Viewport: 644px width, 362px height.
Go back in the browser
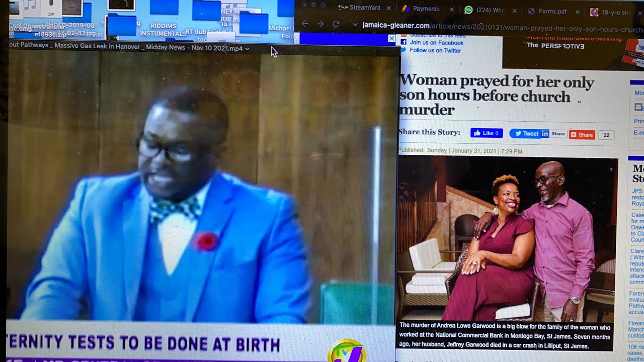click(305, 24)
